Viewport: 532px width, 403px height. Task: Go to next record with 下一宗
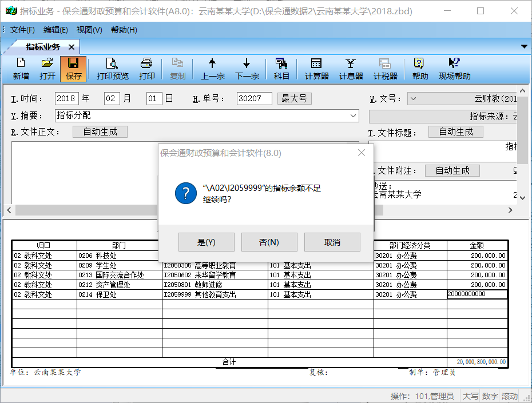coord(247,69)
